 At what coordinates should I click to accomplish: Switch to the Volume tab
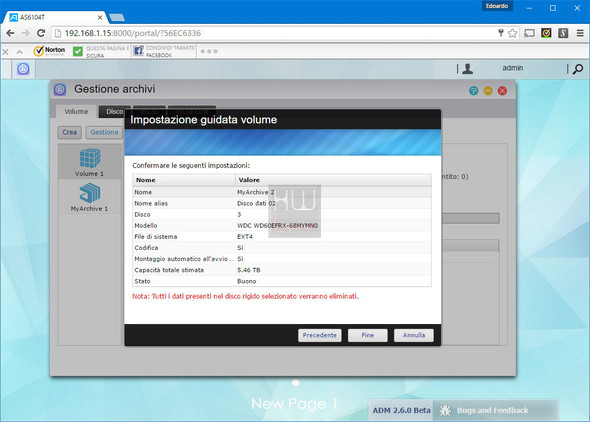coord(76,112)
